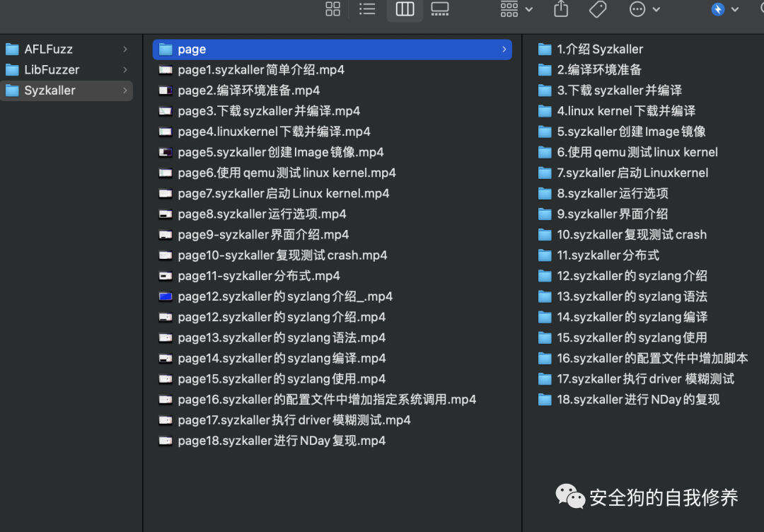Click video thumbnail icon of page12.syzkaller的syzlang介绍.mp4

coord(166,317)
